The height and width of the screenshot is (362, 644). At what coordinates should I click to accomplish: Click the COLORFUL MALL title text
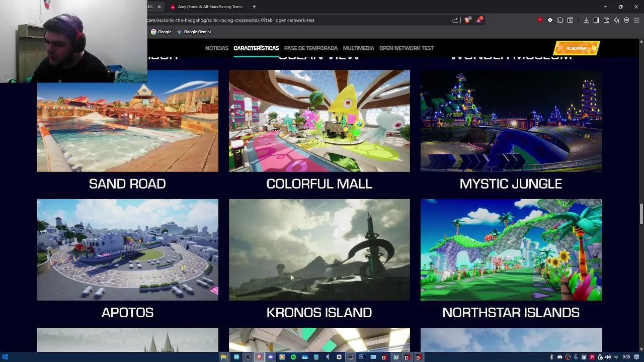tap(319, 184)
